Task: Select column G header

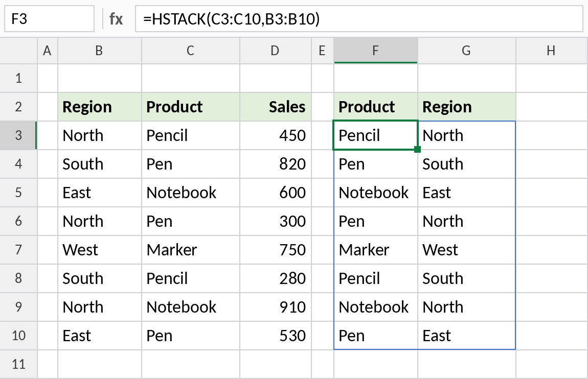Action: [466, 51]
